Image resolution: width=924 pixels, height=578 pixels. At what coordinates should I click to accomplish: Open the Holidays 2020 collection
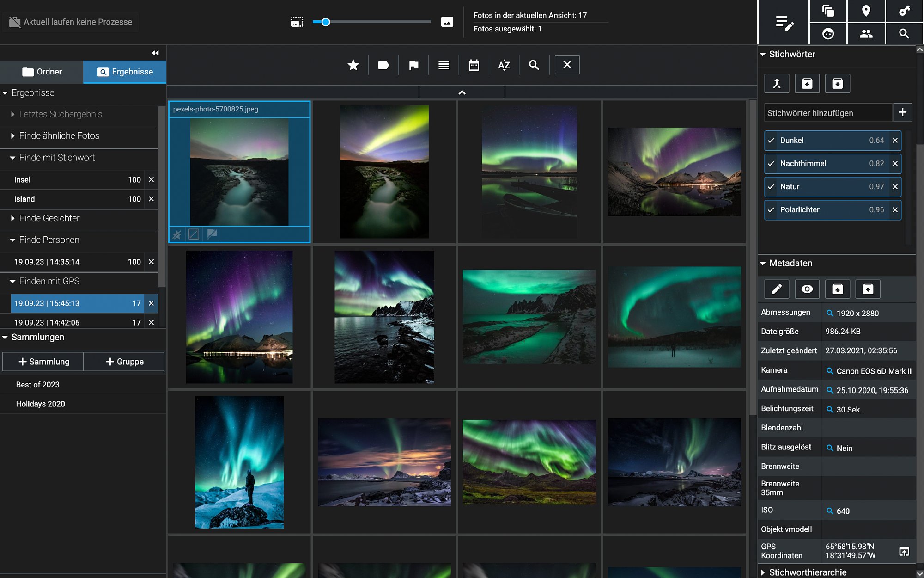point(83,404)
